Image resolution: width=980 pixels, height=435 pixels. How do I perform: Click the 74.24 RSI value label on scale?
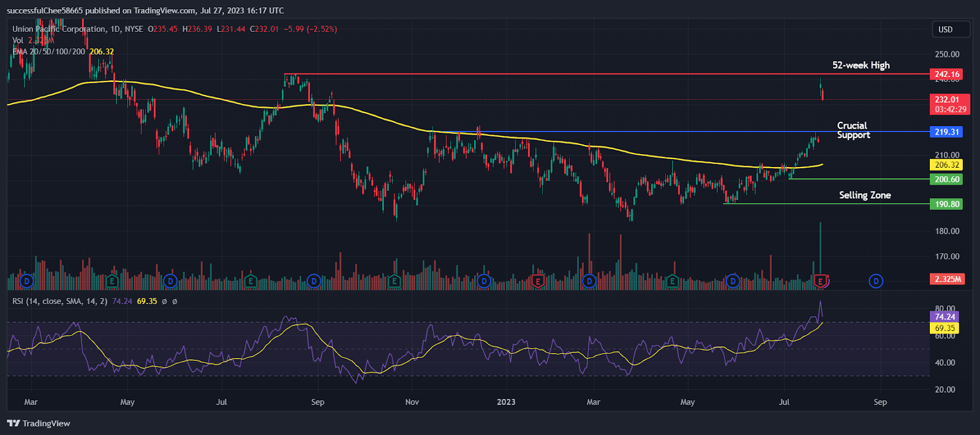click(944, 316)
